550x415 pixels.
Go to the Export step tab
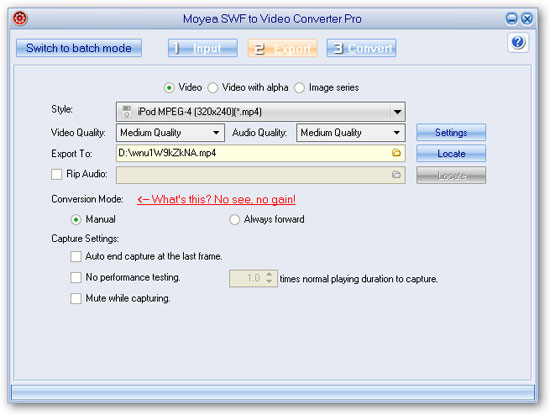tap(282, 48)
